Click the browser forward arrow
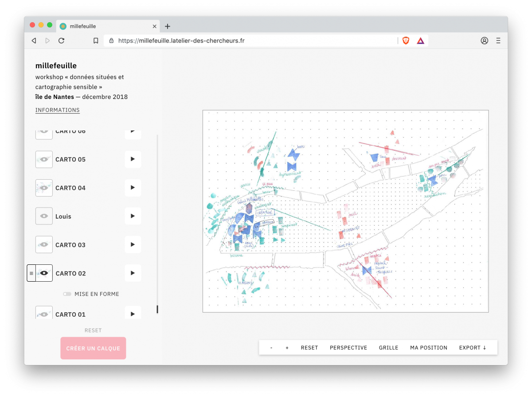Viewport: 532px width, 397px height. click(47, 41)
